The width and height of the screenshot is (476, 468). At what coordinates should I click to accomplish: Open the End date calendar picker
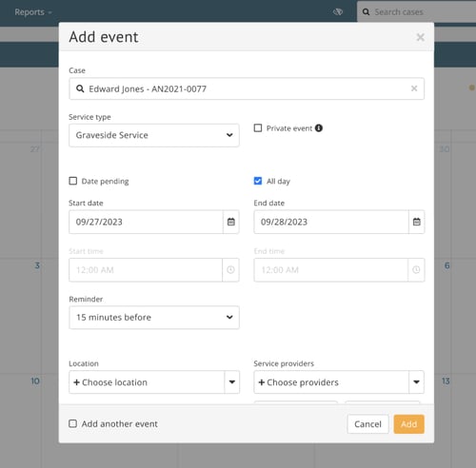click(x=416, y=222)
